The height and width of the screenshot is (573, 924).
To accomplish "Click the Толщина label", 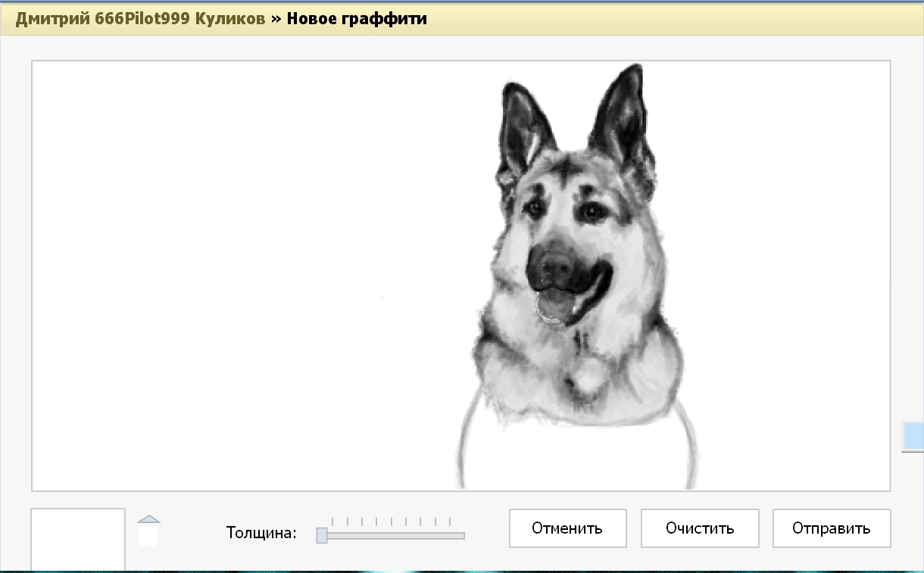I will pyautogui.click(x=261, y=532).
